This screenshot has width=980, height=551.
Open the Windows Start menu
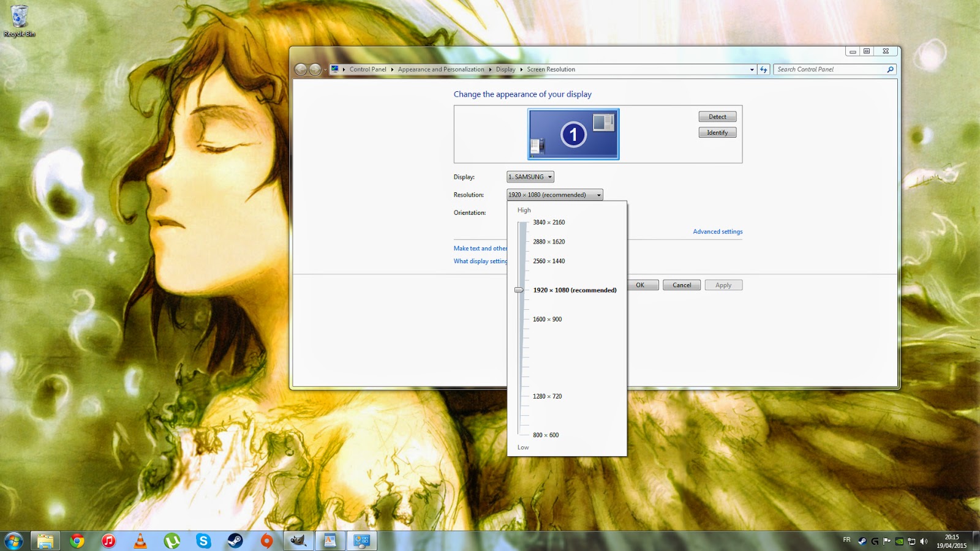pyautogui.click(x=13, y=541)
